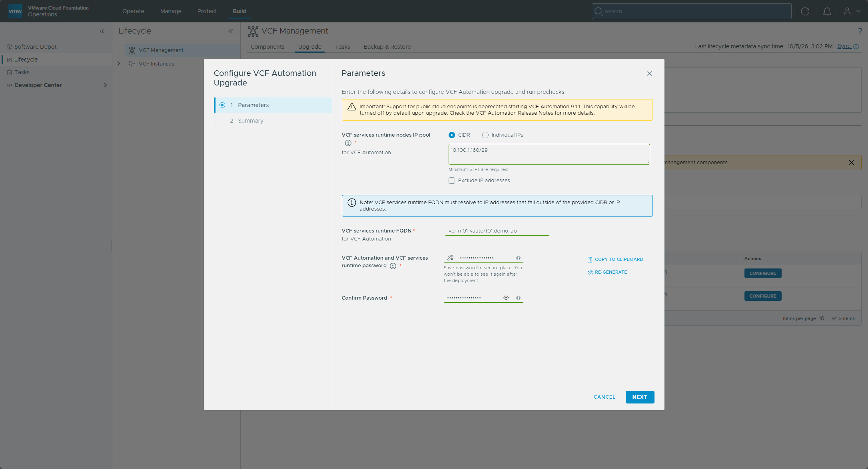The image size is (868, 469).
Task: Select the CIDR radio button
Action: [x=452, y=135]
